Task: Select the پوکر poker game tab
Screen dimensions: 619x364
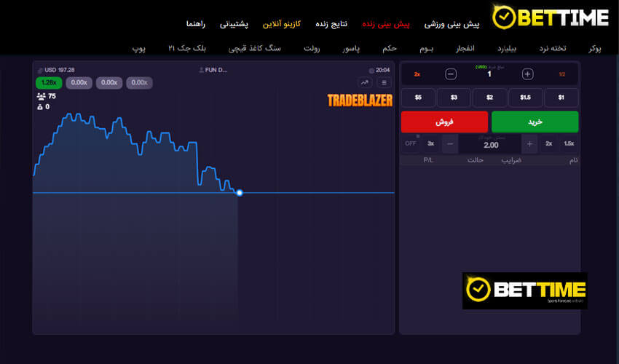Action: pos(595,48)
